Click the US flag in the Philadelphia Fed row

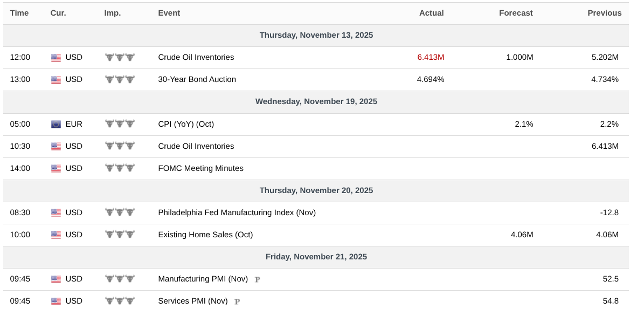click(56, 213)
